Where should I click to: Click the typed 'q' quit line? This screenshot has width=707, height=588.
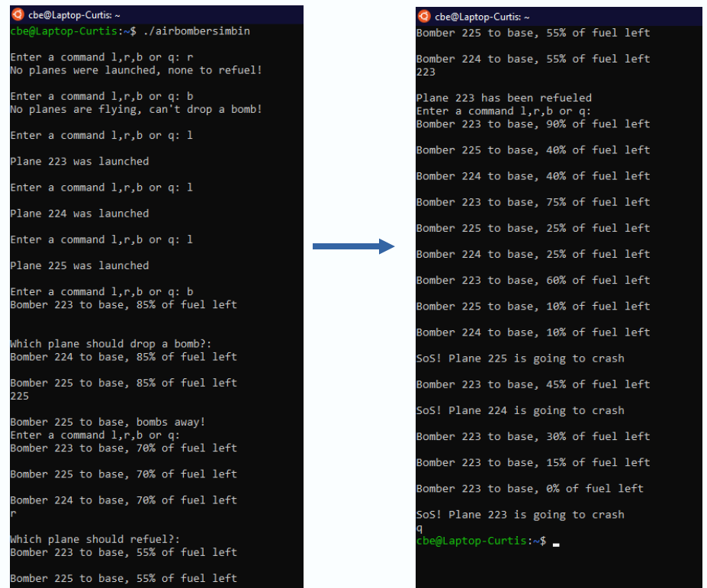(x=419, y=529)
